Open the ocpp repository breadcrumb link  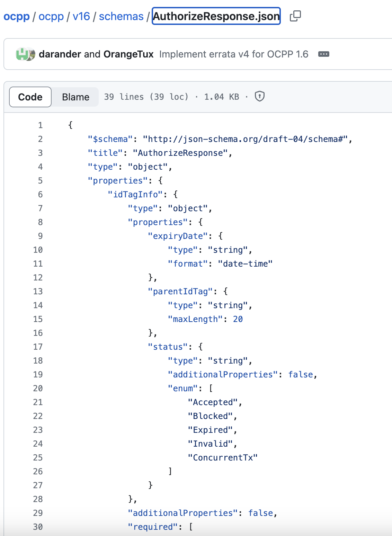click(x=17, y=16)
